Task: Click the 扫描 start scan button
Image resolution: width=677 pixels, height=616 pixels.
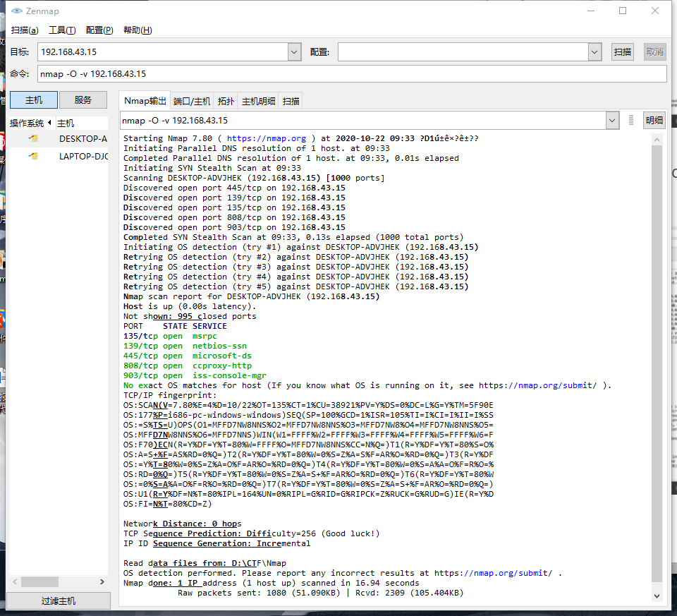Action: coord(622,52)
